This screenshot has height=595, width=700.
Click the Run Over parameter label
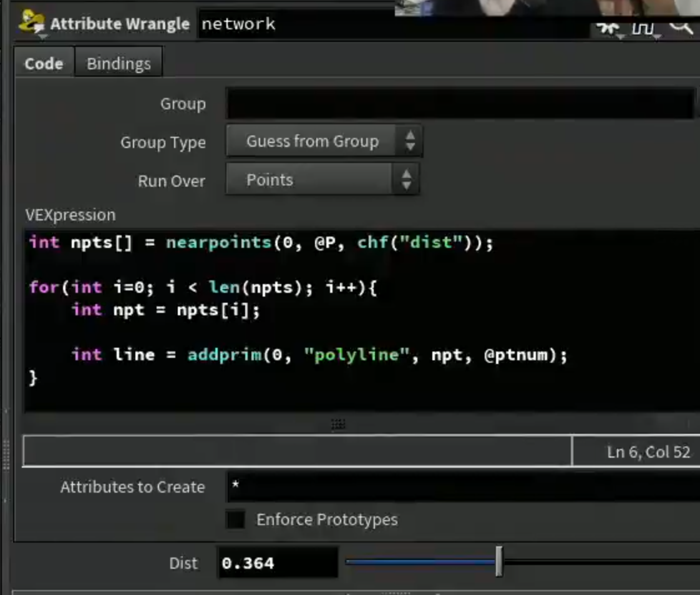(172, 181)
